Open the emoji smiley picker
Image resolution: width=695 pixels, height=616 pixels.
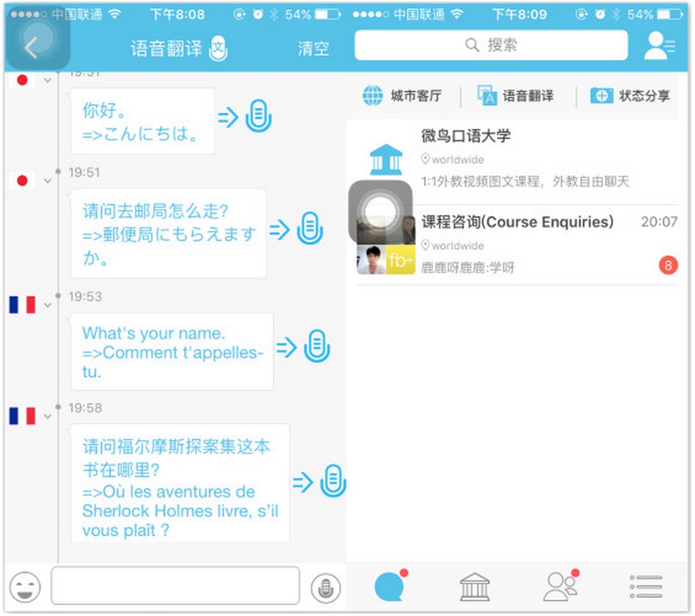tap(25, 586)
